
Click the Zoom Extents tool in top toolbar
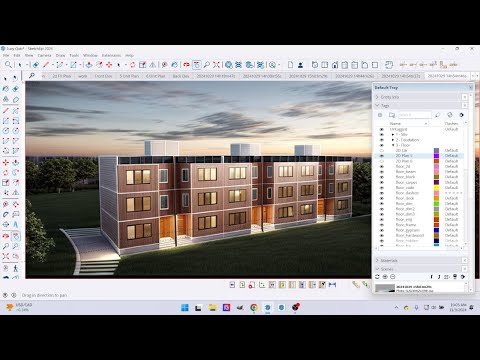(x=217, y=65)
